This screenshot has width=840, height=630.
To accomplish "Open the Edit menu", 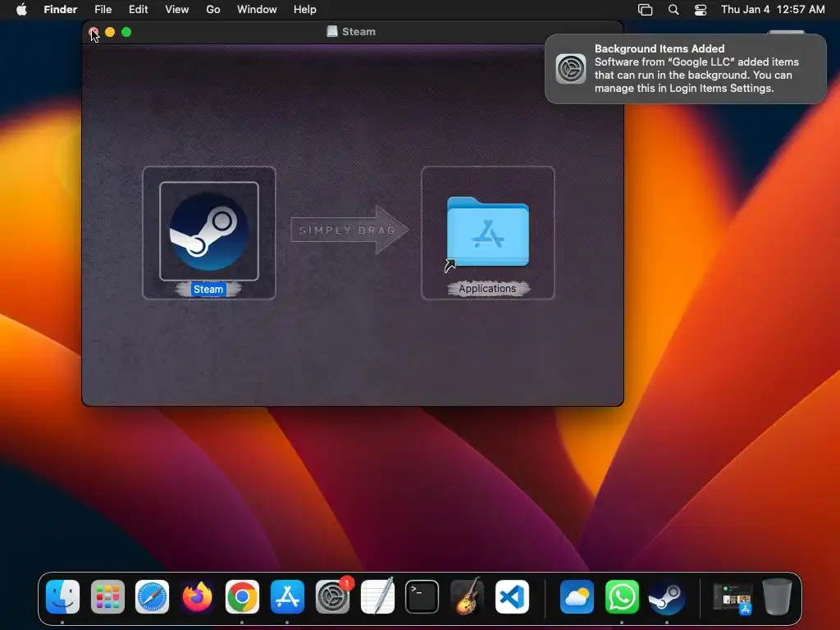I will pyautogui.click(x=138, y=10).
